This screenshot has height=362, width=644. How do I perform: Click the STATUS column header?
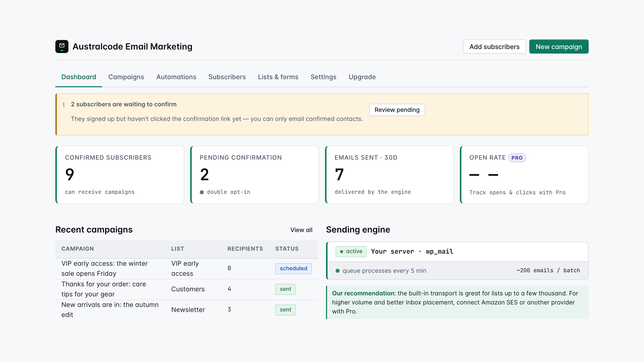pyautogui.click(x=287, y=249)
